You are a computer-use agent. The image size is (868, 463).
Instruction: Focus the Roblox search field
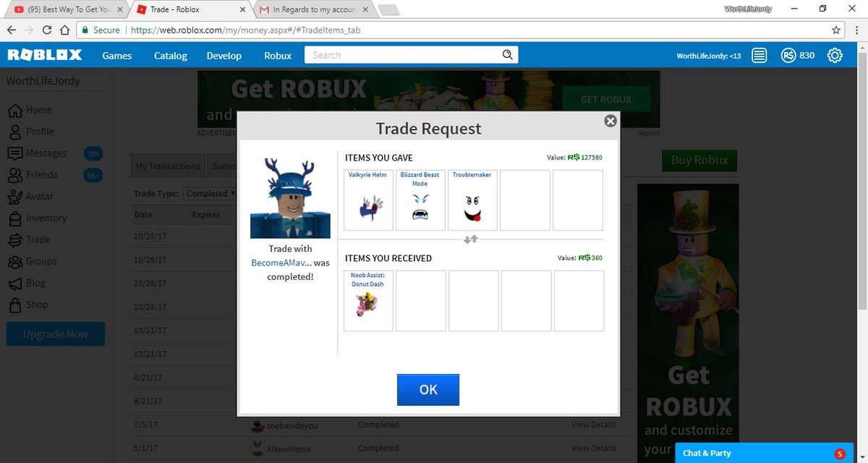point(402,55)
